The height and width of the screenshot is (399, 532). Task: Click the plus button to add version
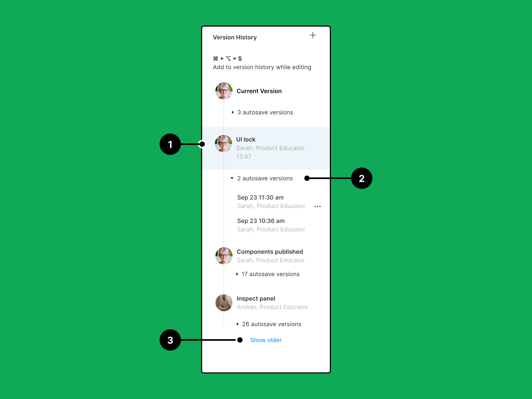pyautogui.click(x=313, y=35)
